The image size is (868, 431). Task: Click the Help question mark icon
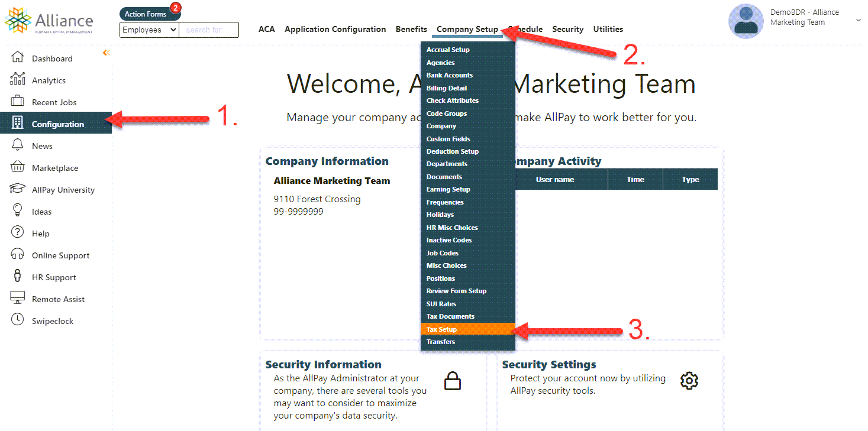pos(18,232)
